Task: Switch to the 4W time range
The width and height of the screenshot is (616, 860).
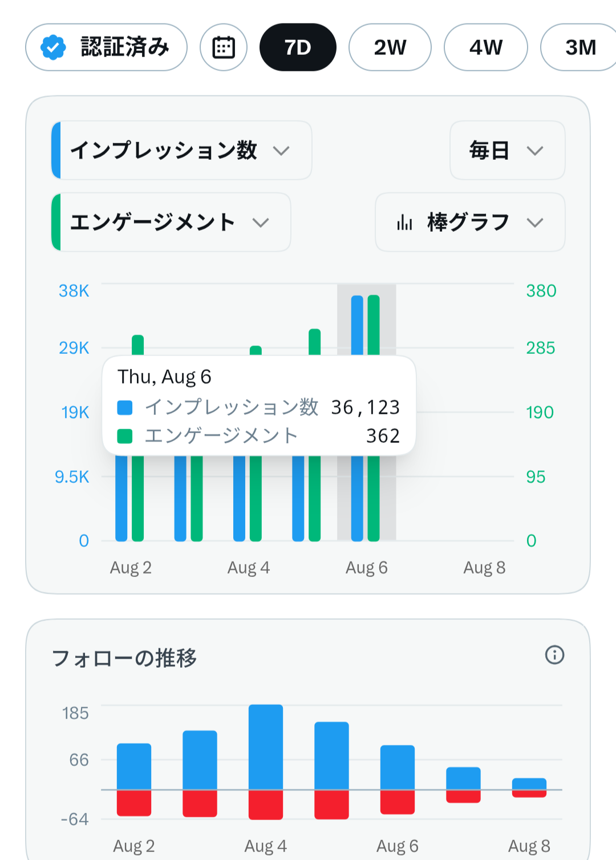Action: 486,47
